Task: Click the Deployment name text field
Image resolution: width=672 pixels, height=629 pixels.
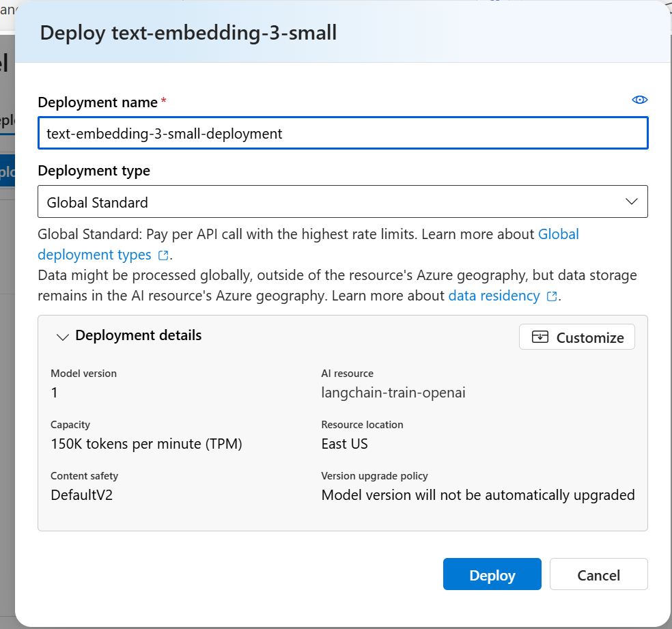Action: point(342,134)
